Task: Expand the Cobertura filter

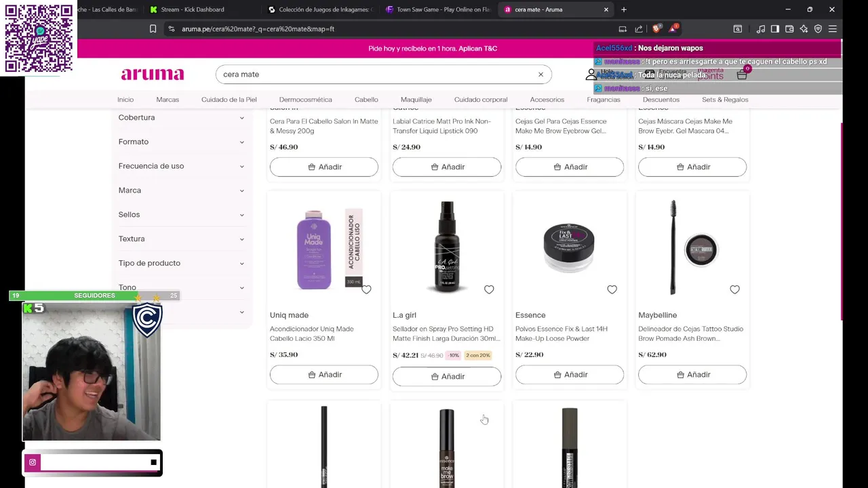Action: point(181,117)
